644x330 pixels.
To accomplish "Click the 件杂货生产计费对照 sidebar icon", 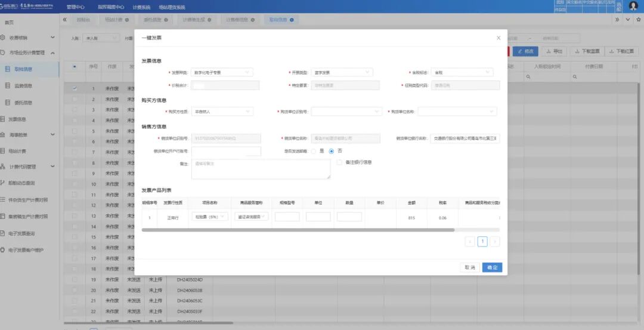I will point(2,200).
